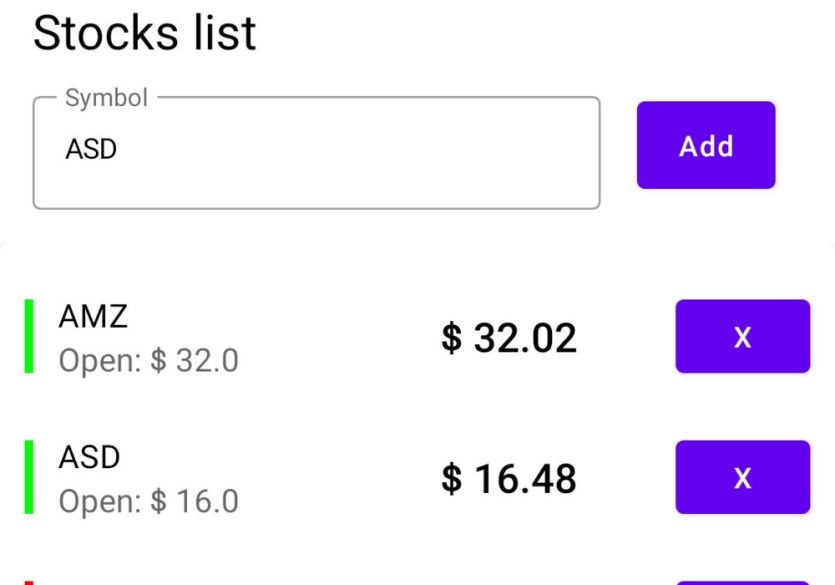Viewport: 835px width, 585px height.
Task: Click the 32.02 current price number
Action: (x=525, y=338)
